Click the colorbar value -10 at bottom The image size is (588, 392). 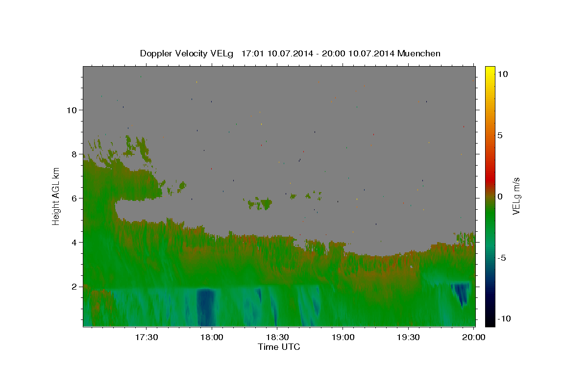pos(504,318)
